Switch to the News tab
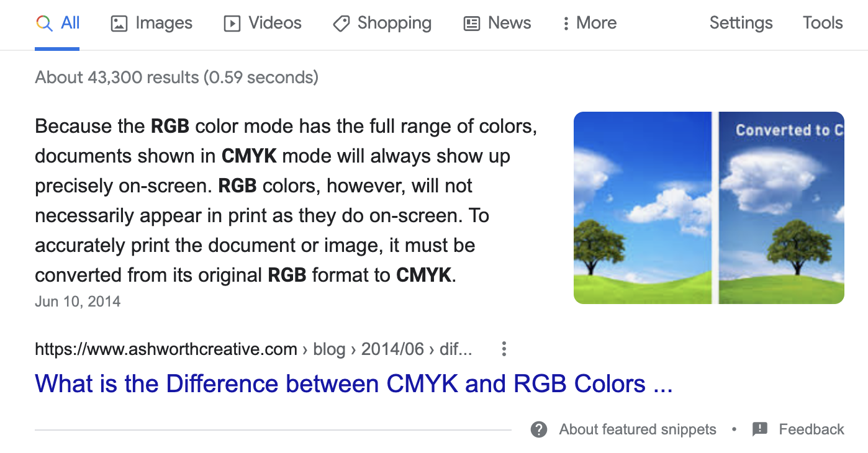This screenshot has width=868, height=453. pos(497,24)
